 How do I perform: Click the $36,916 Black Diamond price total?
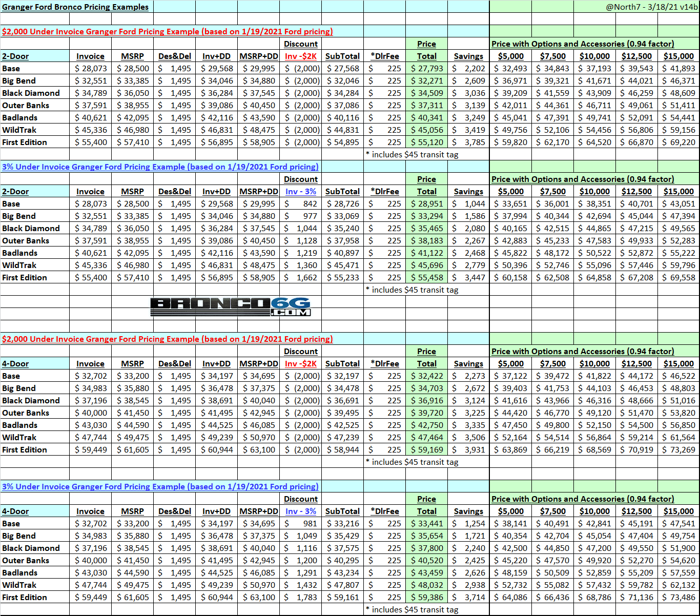click(x=426, y=400)
